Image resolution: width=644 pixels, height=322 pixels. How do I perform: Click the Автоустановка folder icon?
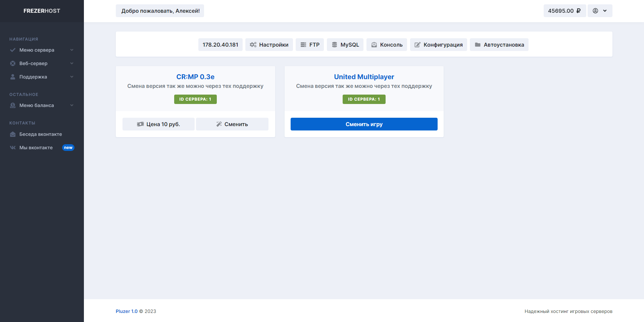click(478, 45)
